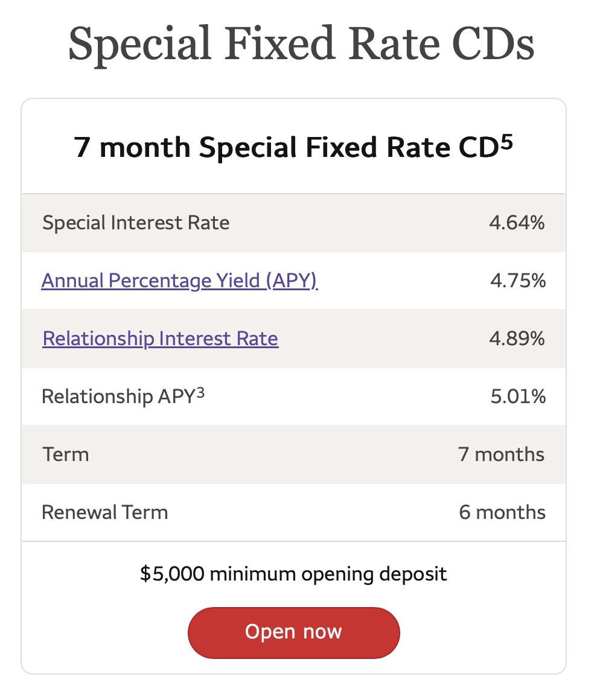This screenshot has height=700, width=594.
Task: Select the 7 months term value
Action: 501,454
